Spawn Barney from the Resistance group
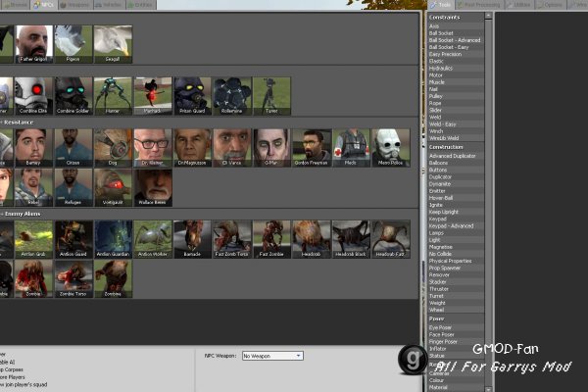Image resolution: width=588 pixels, height=392 pixels. [33, 148]
